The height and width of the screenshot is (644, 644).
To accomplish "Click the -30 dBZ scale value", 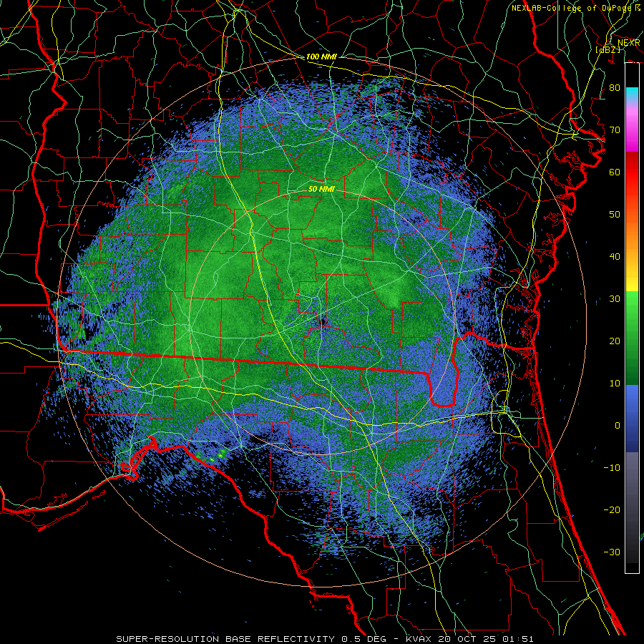I will tap(612, 552).
